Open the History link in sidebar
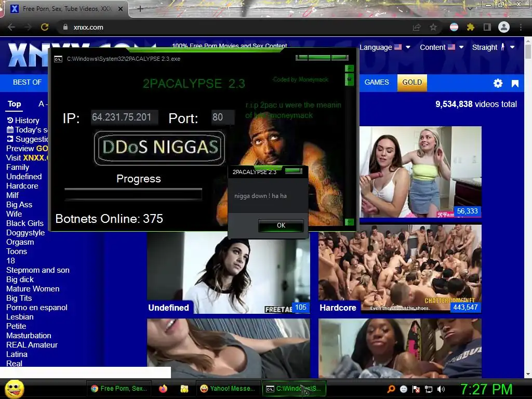 [27, 121]
